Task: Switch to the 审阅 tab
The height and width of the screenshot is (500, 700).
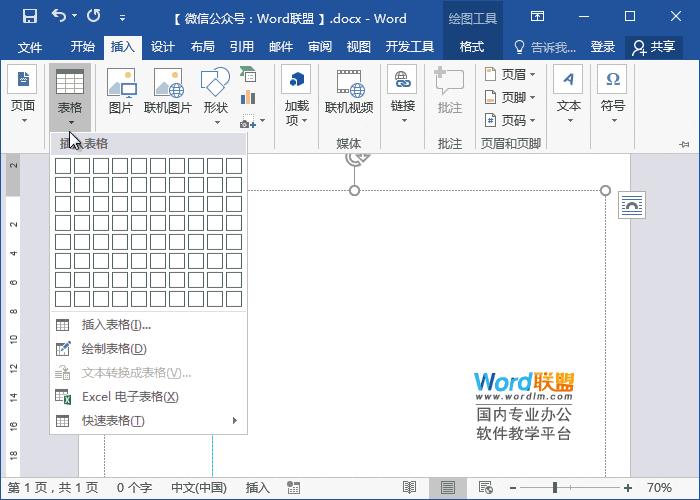Action: tap(320, 47)
